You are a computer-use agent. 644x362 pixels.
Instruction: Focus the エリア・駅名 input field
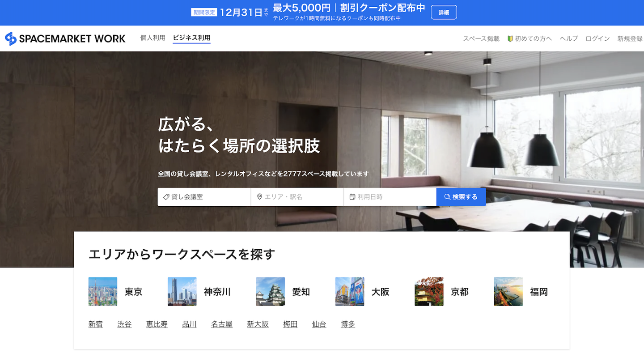tap(297, 197)
